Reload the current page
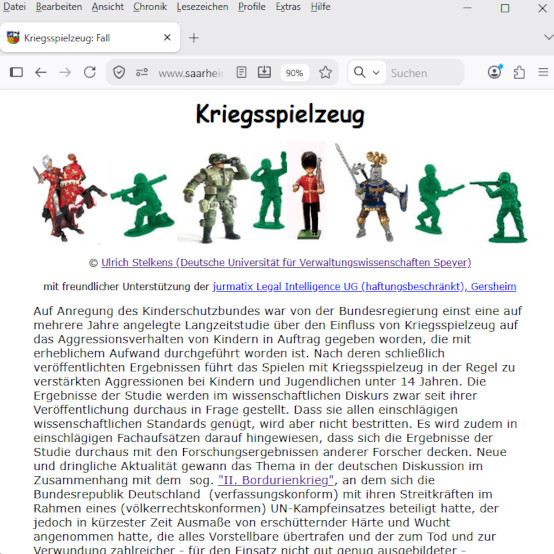The height and width of the screenshot is (554, 554). [x=90, y=72]
